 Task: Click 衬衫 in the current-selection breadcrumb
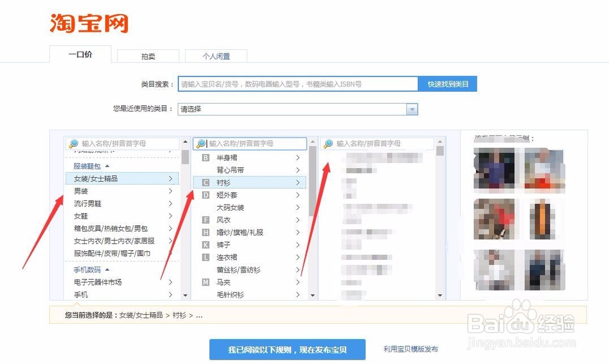point(180,315)
